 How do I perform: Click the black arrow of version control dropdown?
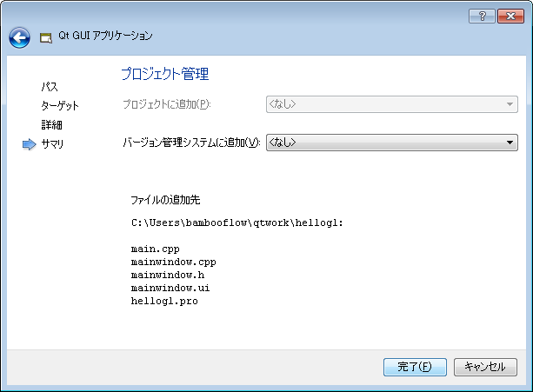[510, 143]
